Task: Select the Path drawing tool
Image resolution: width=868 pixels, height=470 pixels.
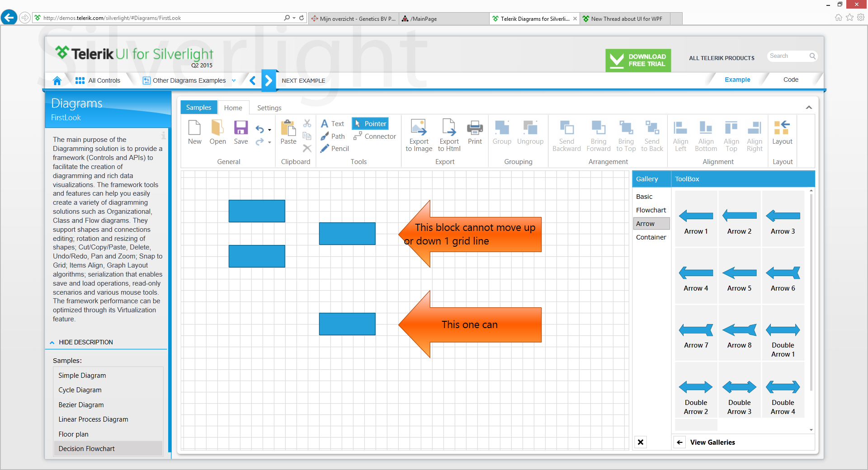Action: click(x=332, y=136)
